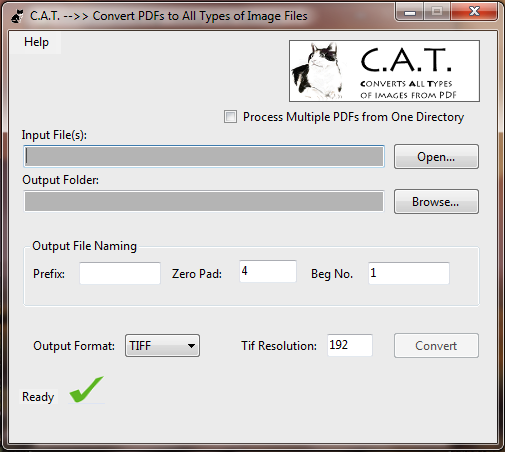Focus the Input File(s) text field

(204, 156)
